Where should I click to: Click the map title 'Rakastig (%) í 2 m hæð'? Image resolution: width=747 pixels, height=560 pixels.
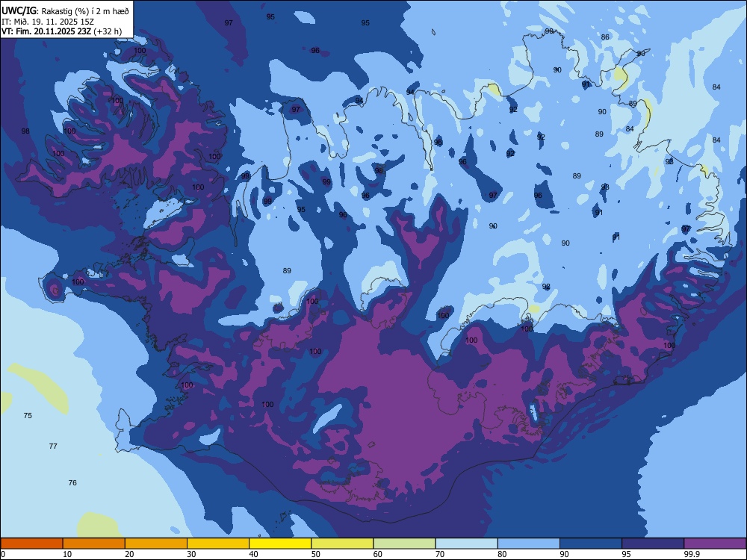coord(85,11)
